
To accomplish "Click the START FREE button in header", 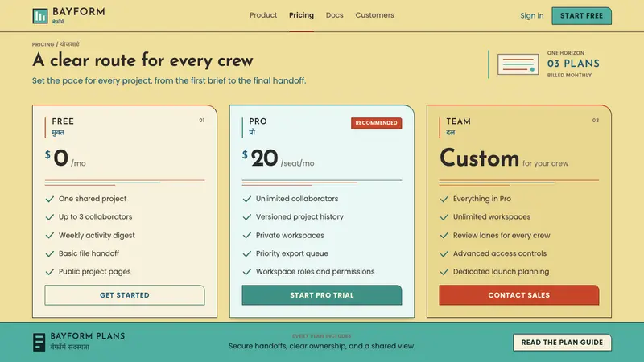I will (581, 15).
